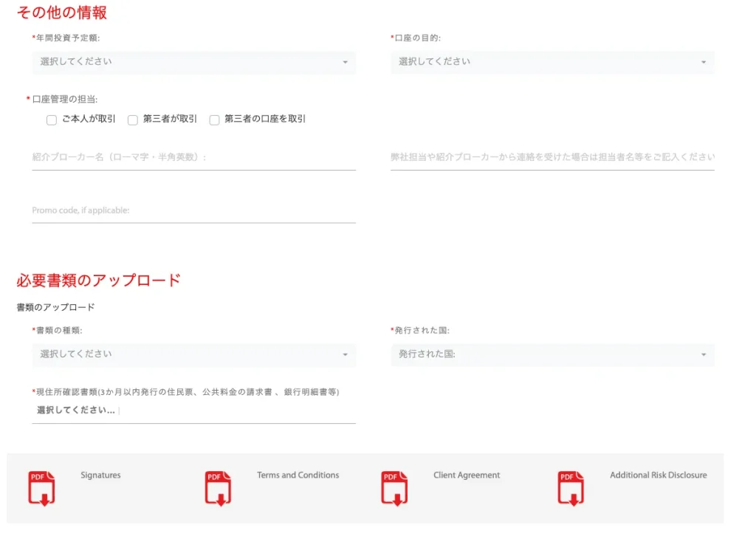Download the Additional Risk Disclosure PDF icon

[x=571, y=488]
